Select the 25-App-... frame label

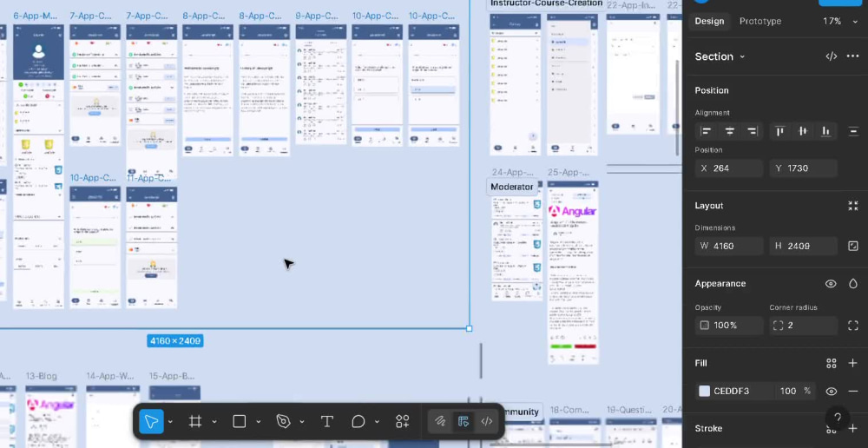tap(569, 172)
